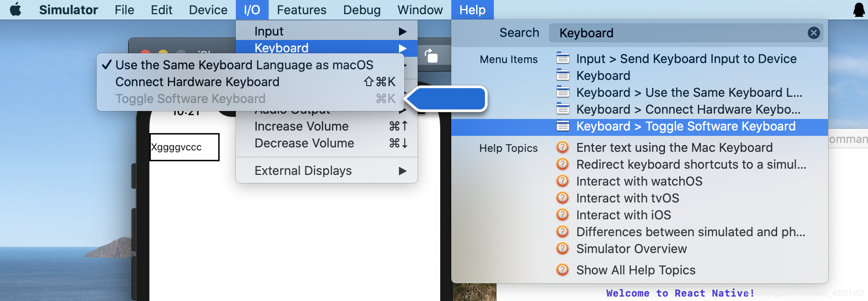This screenshot has height=301, width=868.
Task: Open help topic Interact with tvOS
Action: [627, 198]
